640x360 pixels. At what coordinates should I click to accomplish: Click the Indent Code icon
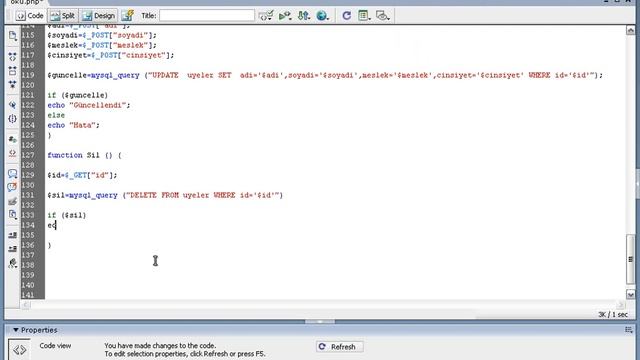pyautogui.click(x=13, y=235)
